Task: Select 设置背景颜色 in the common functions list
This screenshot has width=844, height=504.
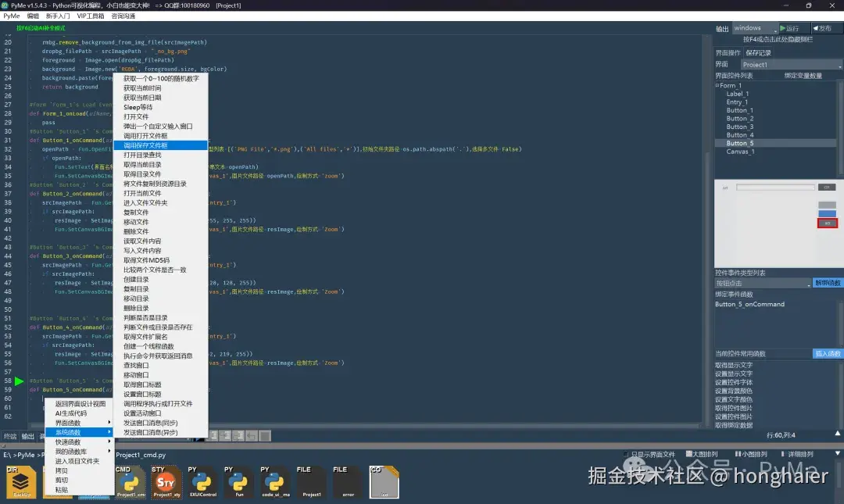Action: tap(734, 391)
